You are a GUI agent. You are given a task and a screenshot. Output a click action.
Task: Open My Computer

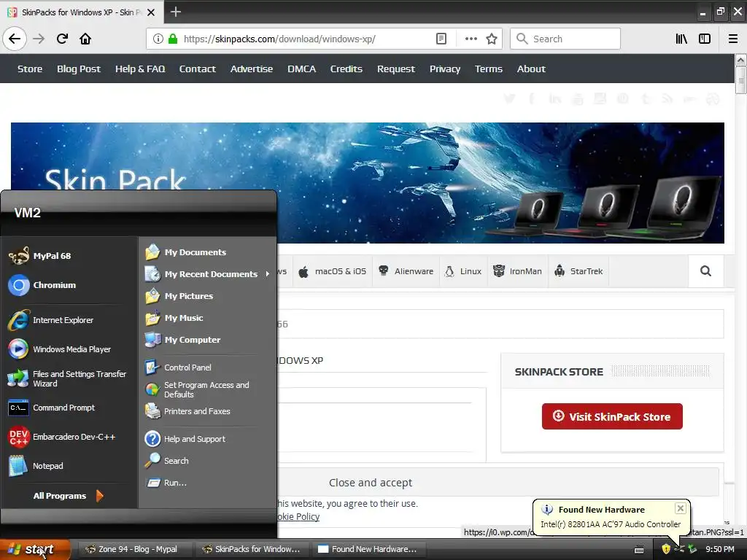pyautogui.click(x=183, y=340)
